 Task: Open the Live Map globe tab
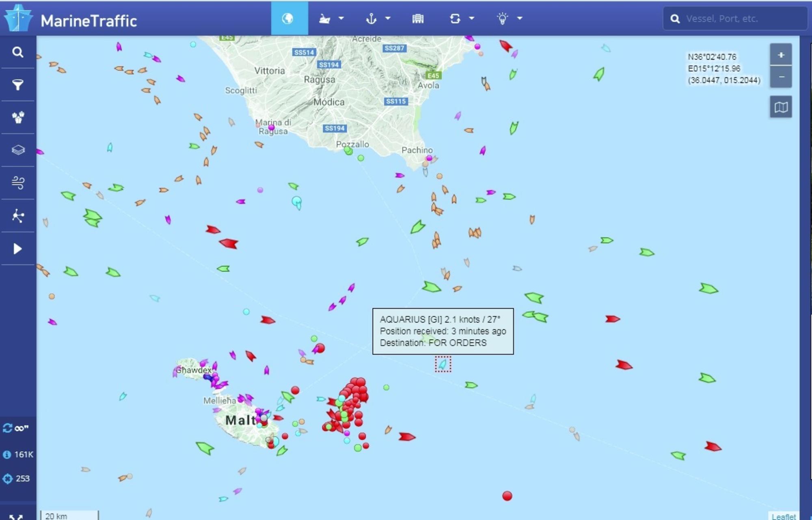(289, 19)
